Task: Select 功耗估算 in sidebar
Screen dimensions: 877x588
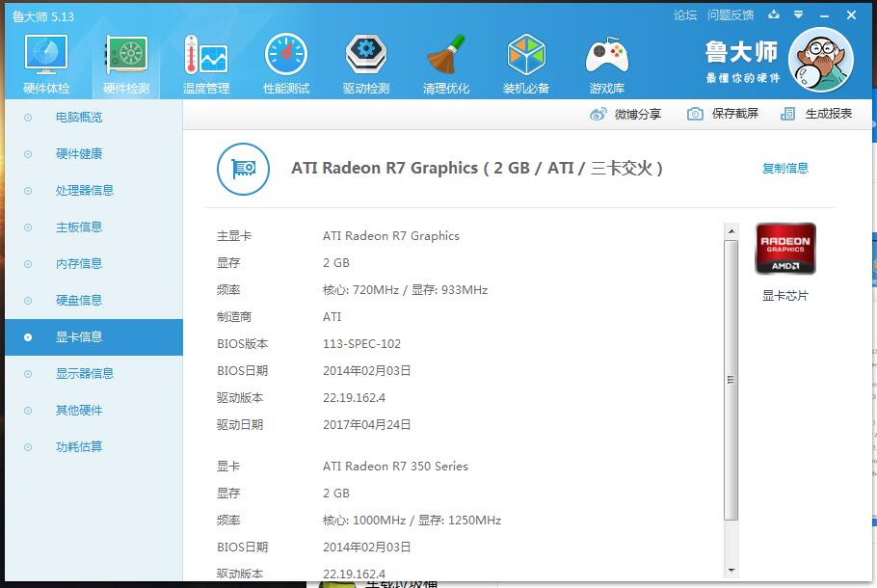Action: pos(94,447)
